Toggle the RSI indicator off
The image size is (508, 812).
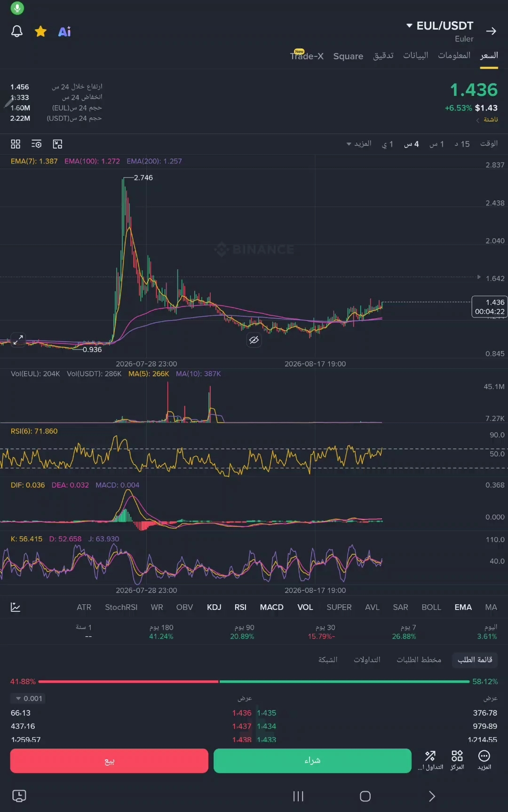(x=240, y=607)
